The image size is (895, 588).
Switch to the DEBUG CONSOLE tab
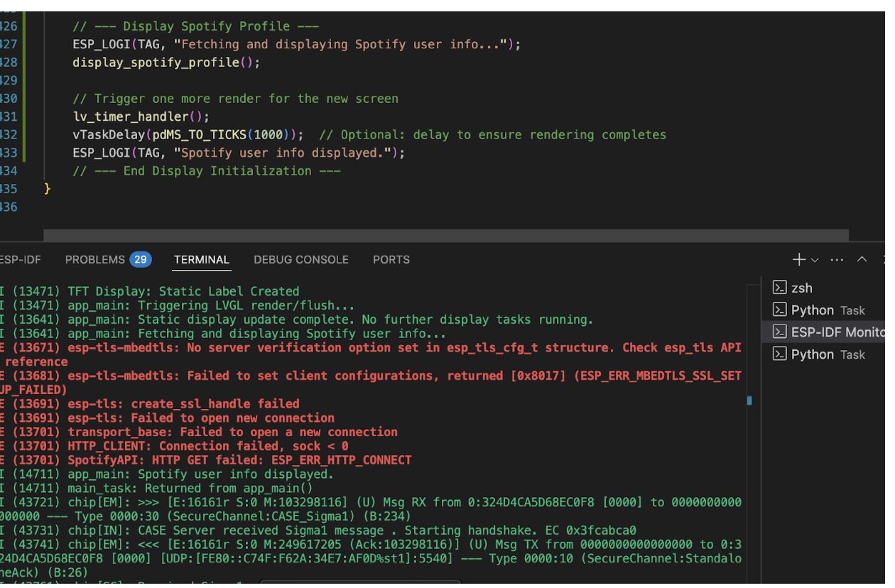301,260
